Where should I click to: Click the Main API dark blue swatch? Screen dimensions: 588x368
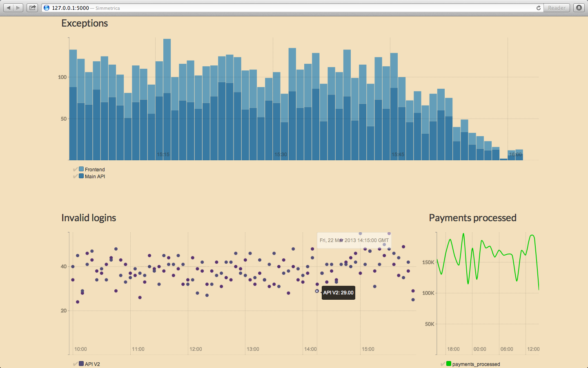[81, 176]
